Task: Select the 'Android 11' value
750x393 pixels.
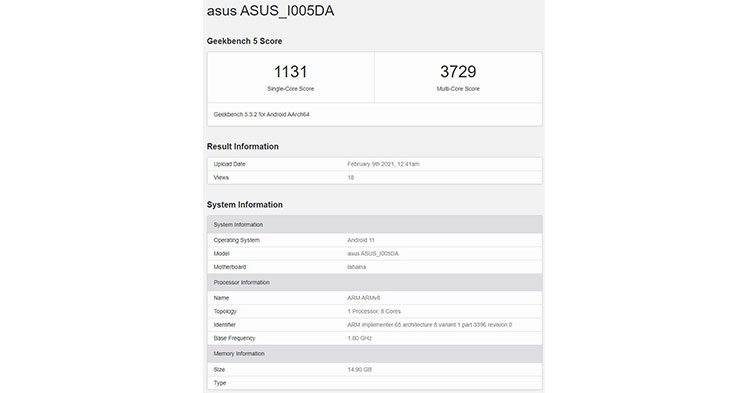Action: tap(361, 240)
